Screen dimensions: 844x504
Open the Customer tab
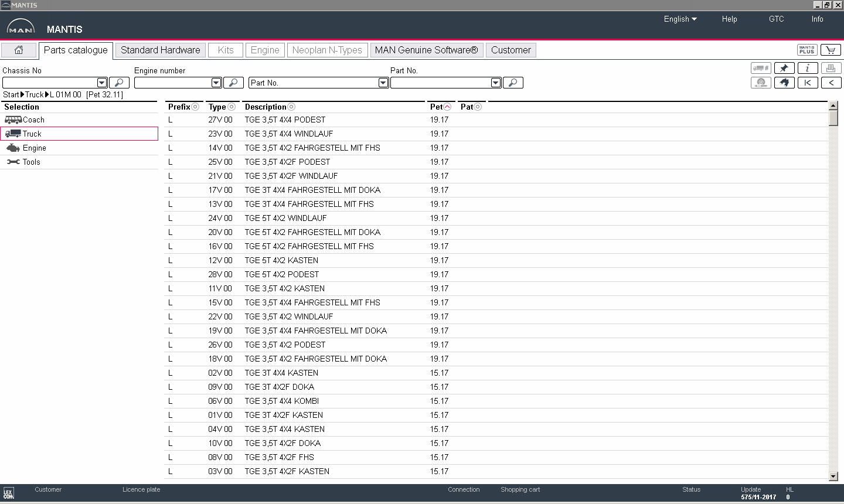[x=511, y=50]
